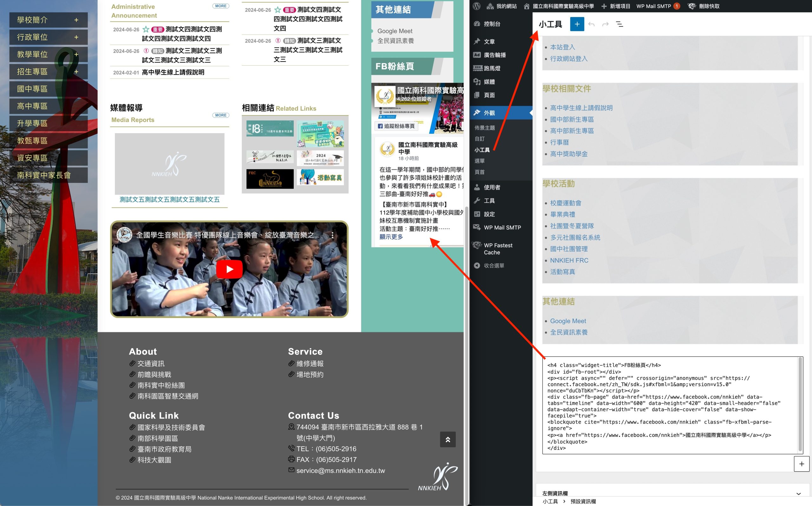Click 行政網站登入 link in the widget
The height and width of the screenshot is (506, 812).
[569, 59]
